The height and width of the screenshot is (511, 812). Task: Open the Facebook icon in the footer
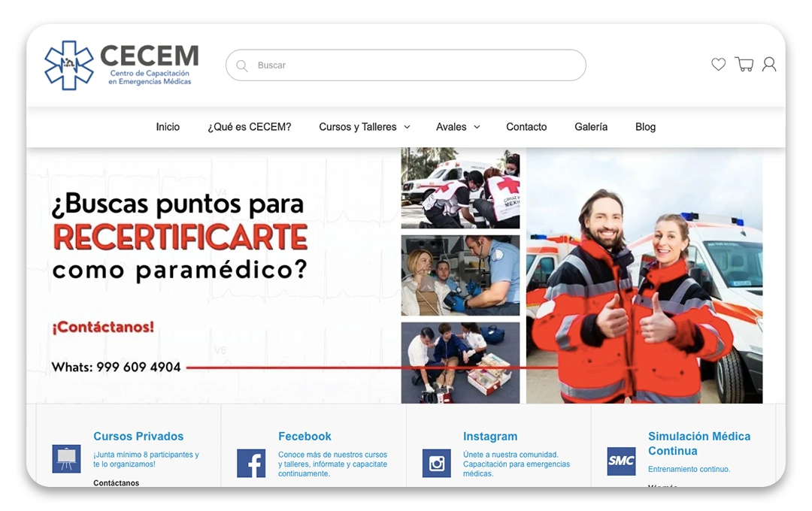click(250, 463)
